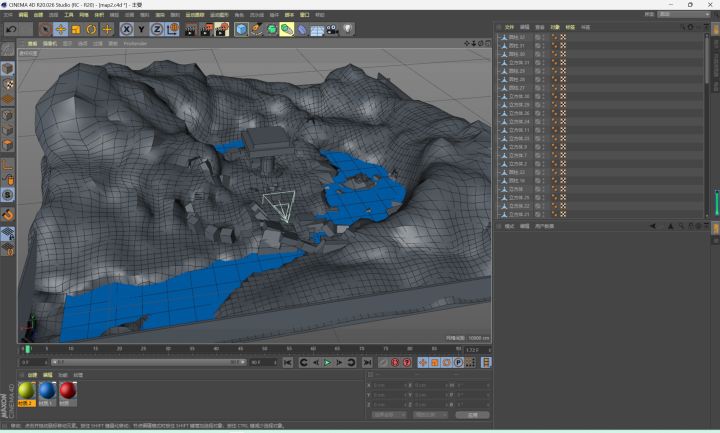This screenshot has height=433, width=720.
Task: Add a Cube primitive object
Action: point(241,29)
